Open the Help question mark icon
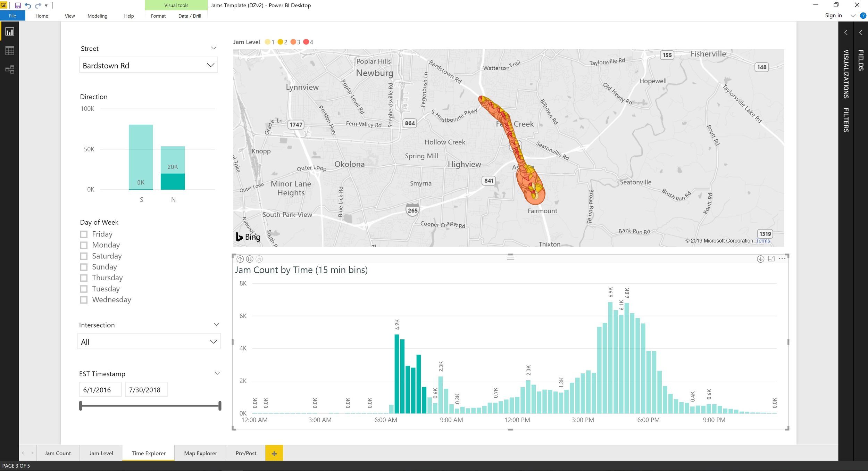This screenshot has height=471, width=868. click(863, 16)
